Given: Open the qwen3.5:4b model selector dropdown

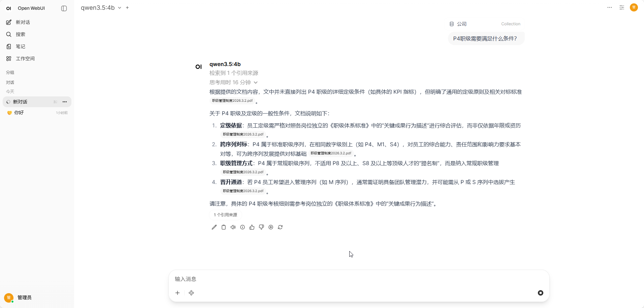Looking at the screenshot, I should coord(100,7).
